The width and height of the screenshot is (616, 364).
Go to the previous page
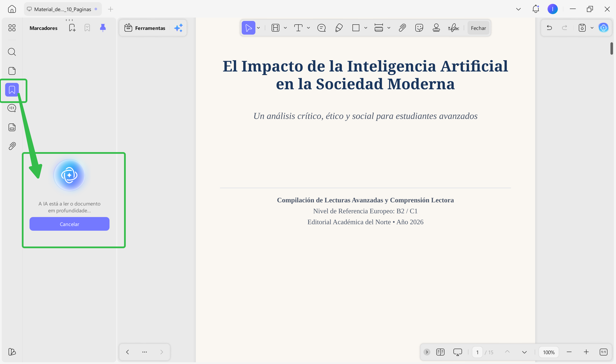tap(507, 352)
